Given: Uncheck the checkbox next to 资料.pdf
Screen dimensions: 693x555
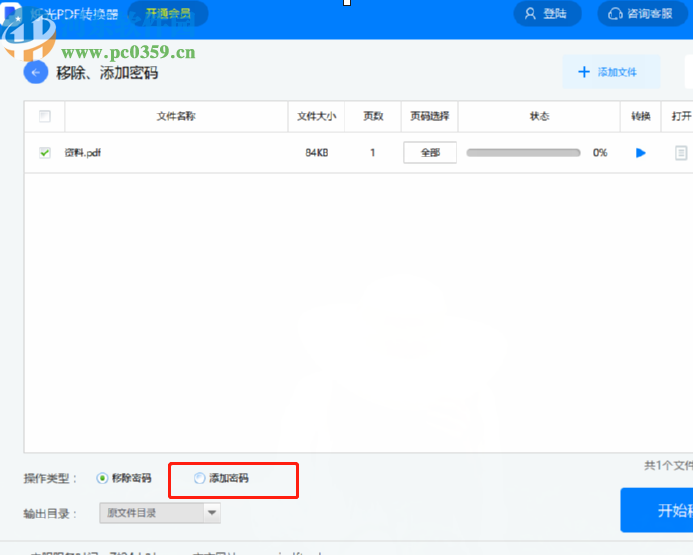Looking at the screenshot, I should [x=44, y=153].
